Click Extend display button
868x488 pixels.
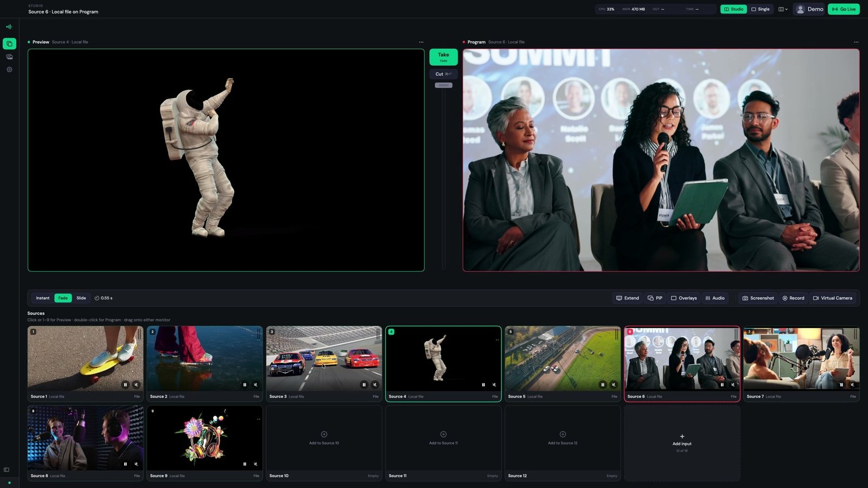[628, 298]
